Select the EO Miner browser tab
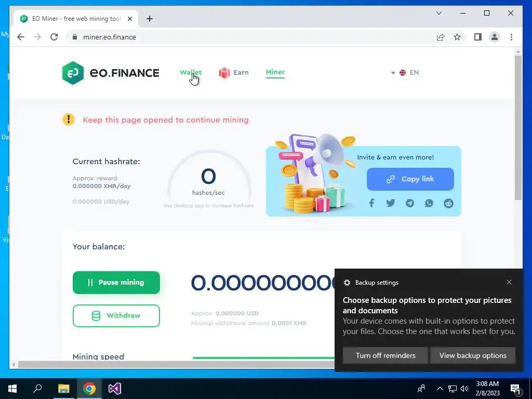Screen dimensions: 532x399 point(76,19)
